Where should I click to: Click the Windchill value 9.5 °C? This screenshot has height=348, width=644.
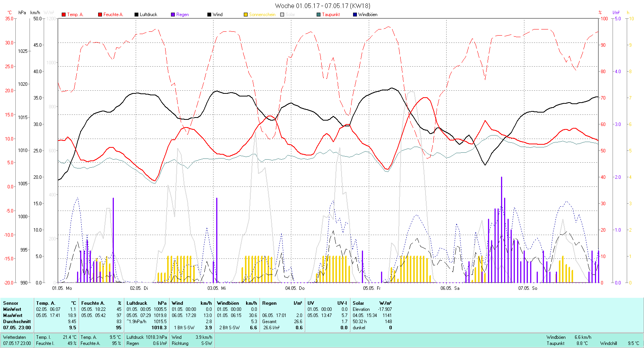click(x=633, y=343)
